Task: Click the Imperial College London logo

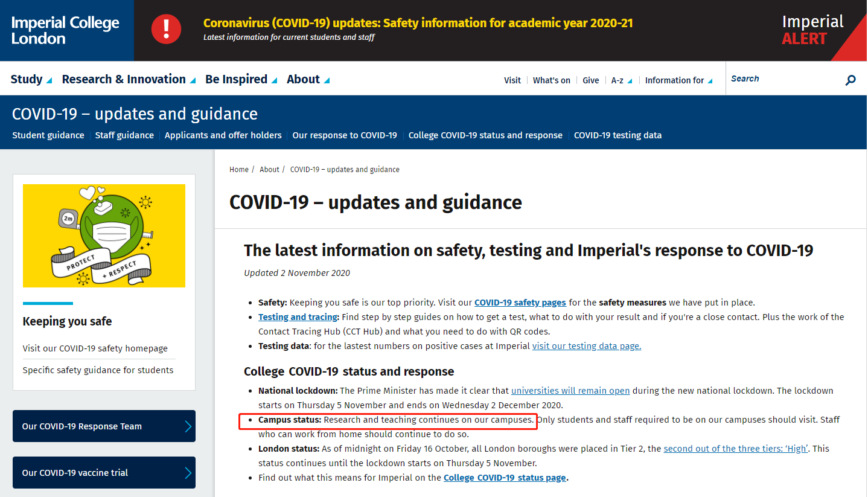Action: point(65,30)
